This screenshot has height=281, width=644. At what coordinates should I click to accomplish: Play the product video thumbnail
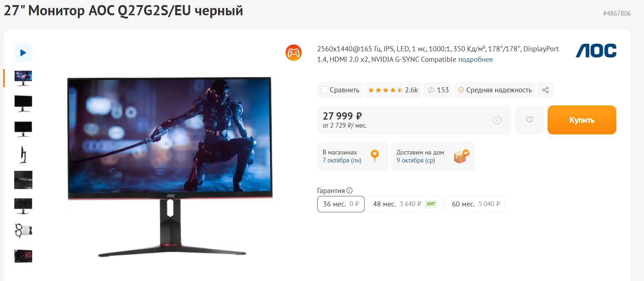[x=23, y=53]
